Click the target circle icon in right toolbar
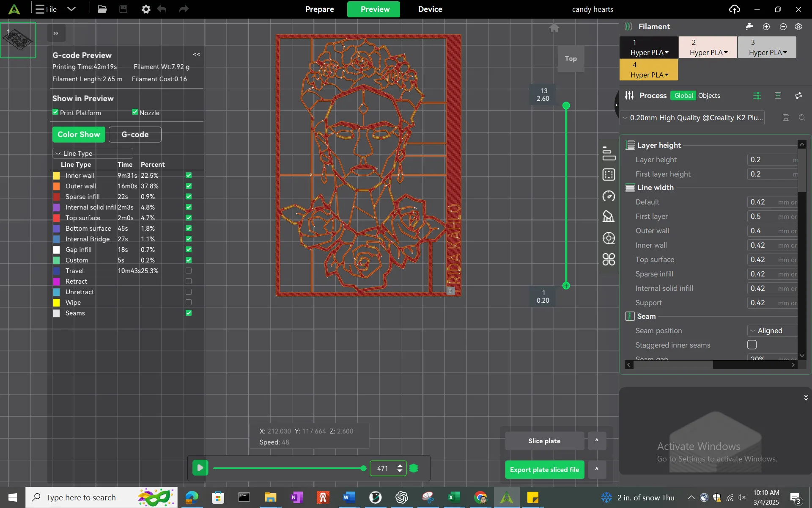This screenshot has width=812, height=508. pyautogui.click(x=609, y=238)
